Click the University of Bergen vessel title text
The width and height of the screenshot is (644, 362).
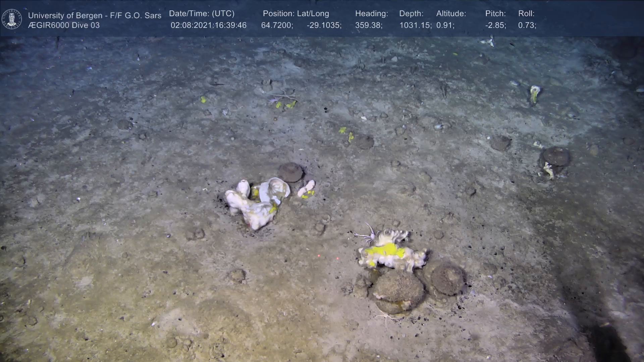pos(95,15)
